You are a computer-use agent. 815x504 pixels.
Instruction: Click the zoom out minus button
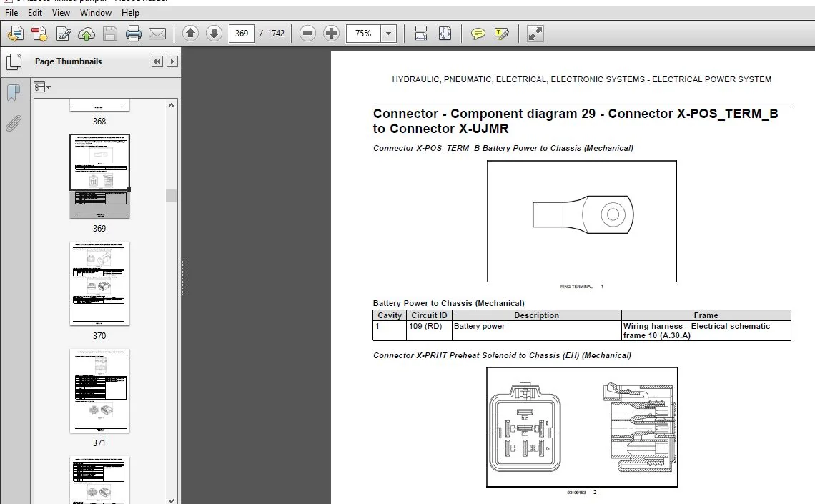point(307,34)
